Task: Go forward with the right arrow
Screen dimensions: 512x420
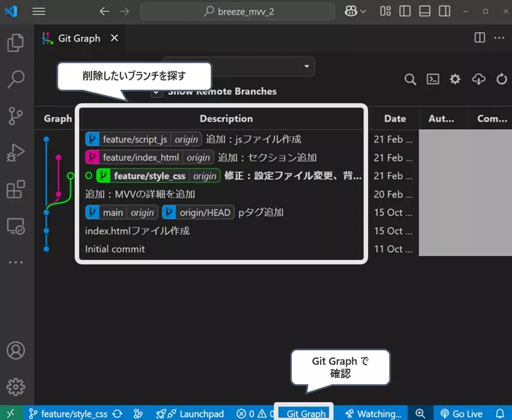Action: pyautogui.click(x=124, y=12)
